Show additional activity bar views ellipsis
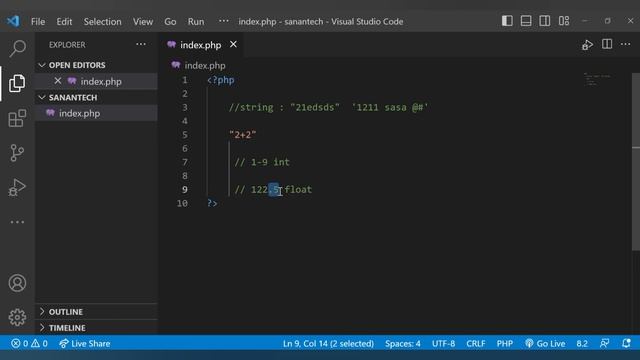 tap(17, 222)
